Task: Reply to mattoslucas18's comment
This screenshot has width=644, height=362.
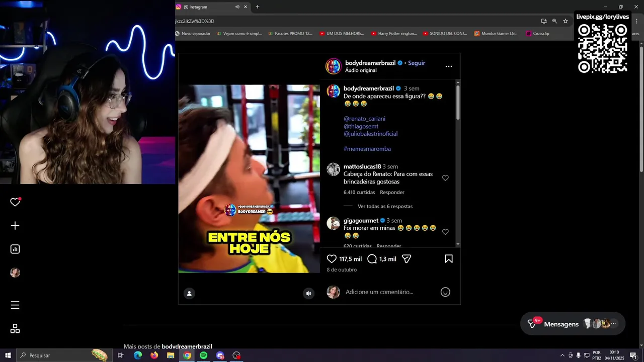Action: point(392,193)
